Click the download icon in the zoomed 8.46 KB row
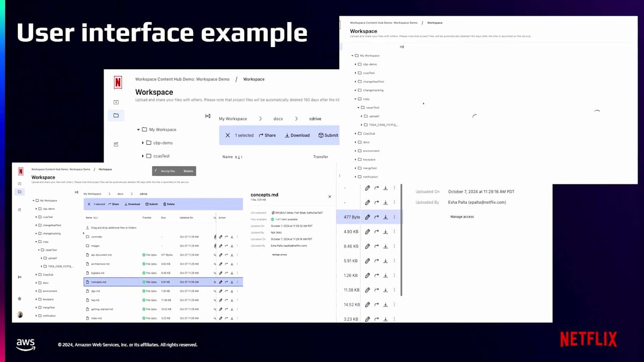 pos(385,246)
